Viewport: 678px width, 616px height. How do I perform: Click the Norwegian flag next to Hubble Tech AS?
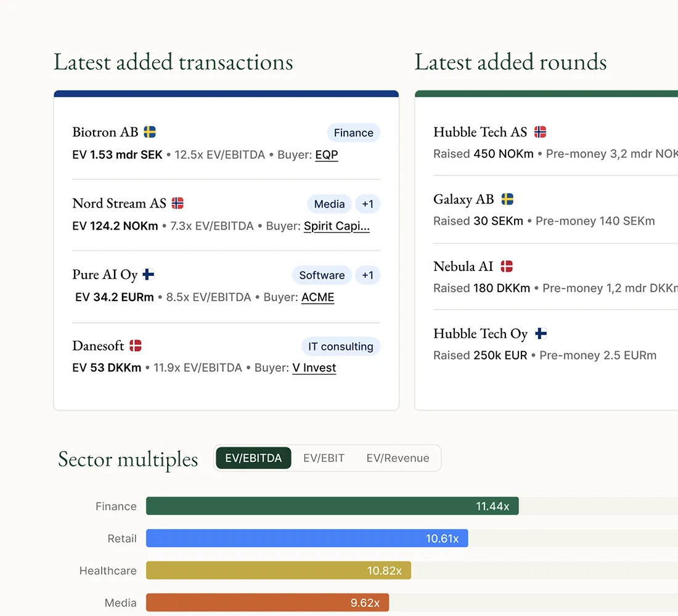pyautogui.click(x=541, y=131)
